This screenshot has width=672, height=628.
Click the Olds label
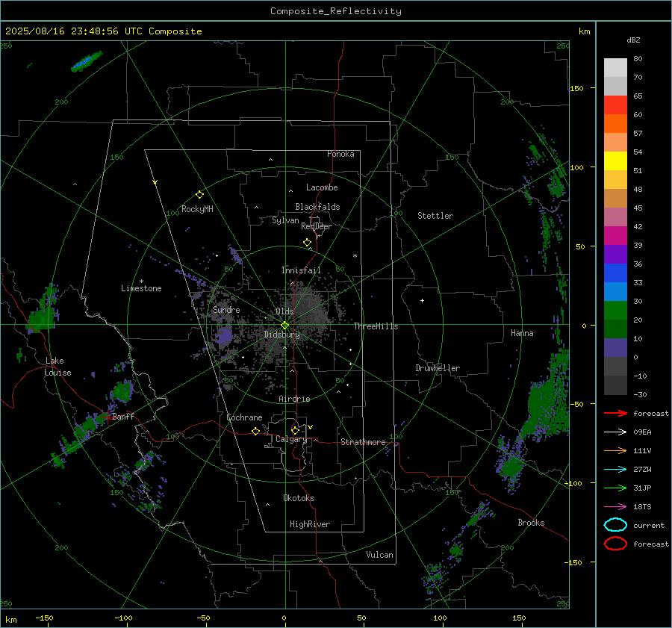click(x=284, y=311)
